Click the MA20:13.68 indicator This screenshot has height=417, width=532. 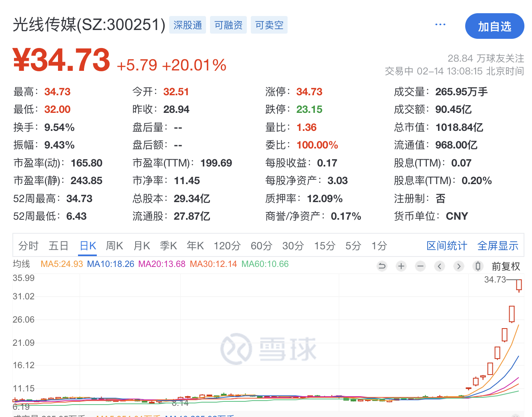pos(162,264)
